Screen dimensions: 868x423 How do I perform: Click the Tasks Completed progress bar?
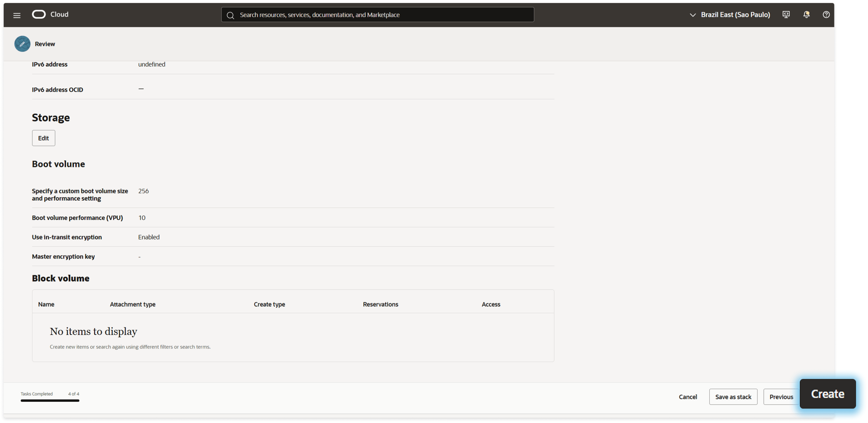(50, 401)
